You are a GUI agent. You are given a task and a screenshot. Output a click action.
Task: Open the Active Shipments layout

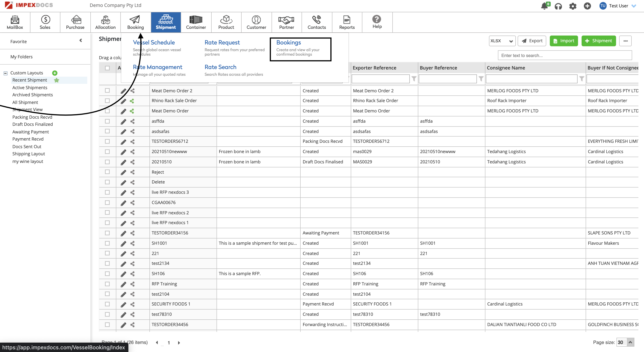pos(30,87)
